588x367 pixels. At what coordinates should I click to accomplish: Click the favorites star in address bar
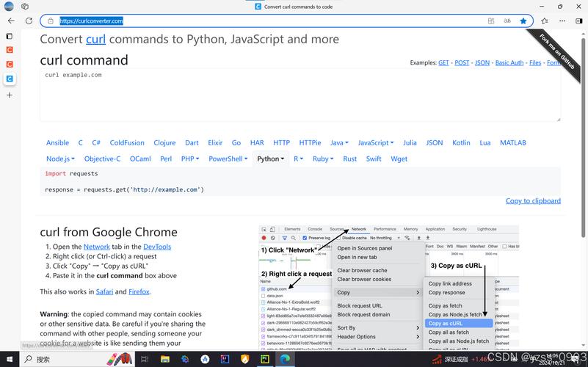click(523, 21)
